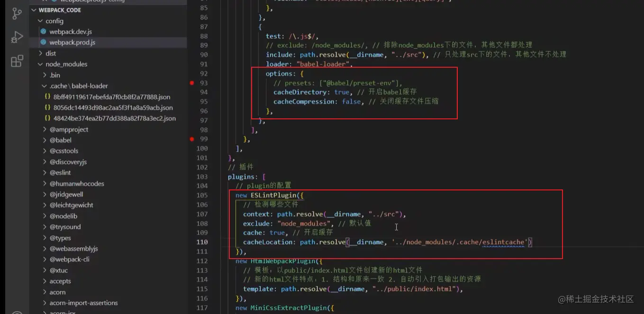The height and width of the screenshot is (314, 644).
Task: Click the "node_modules" string on line 108
Action: point(304,224)
